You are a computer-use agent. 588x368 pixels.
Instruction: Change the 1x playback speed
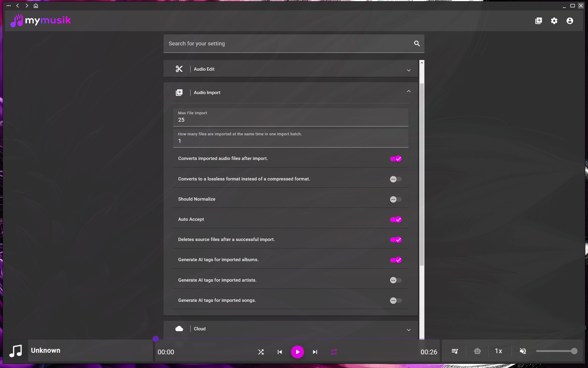coord(498,351)
